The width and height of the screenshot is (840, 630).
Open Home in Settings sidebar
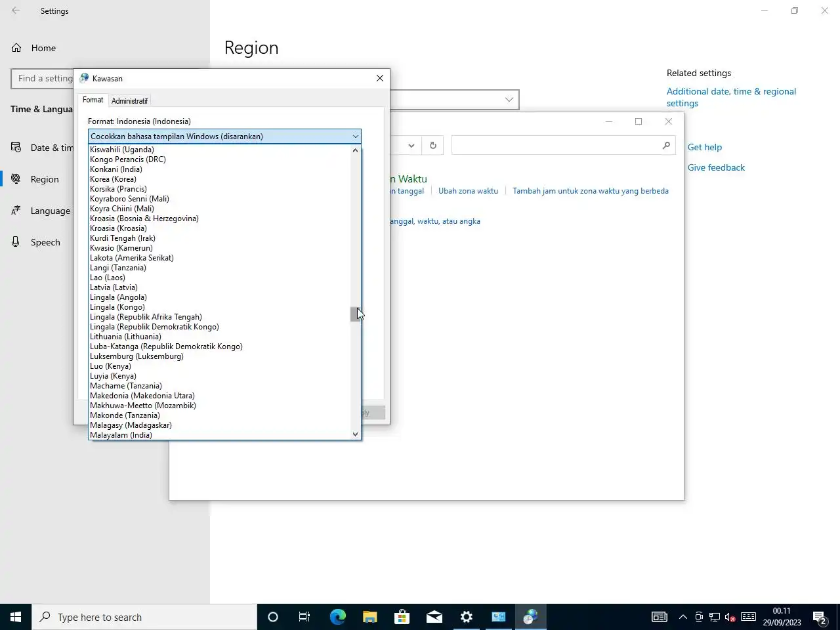coord(43,48)
